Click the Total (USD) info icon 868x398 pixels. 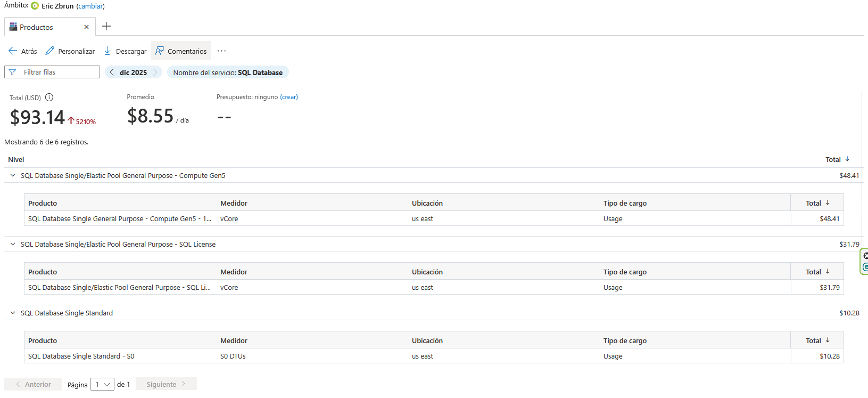(49, 98)
